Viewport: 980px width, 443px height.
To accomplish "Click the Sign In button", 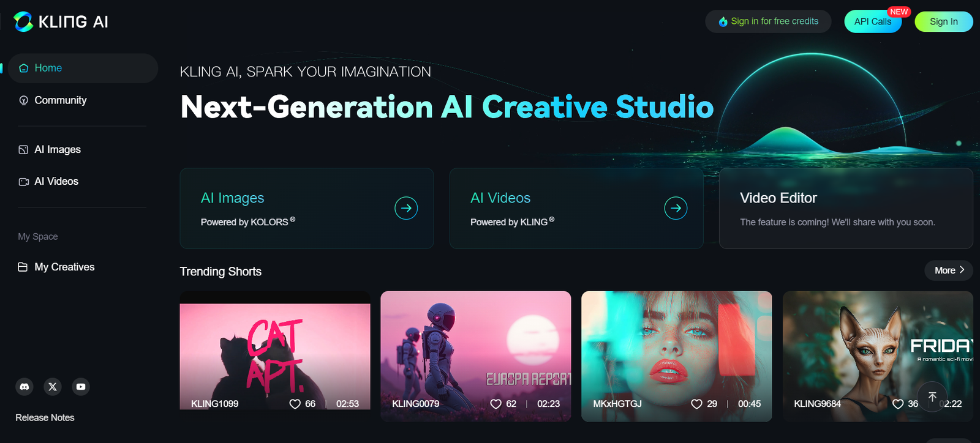I will (x=943, y=21).
